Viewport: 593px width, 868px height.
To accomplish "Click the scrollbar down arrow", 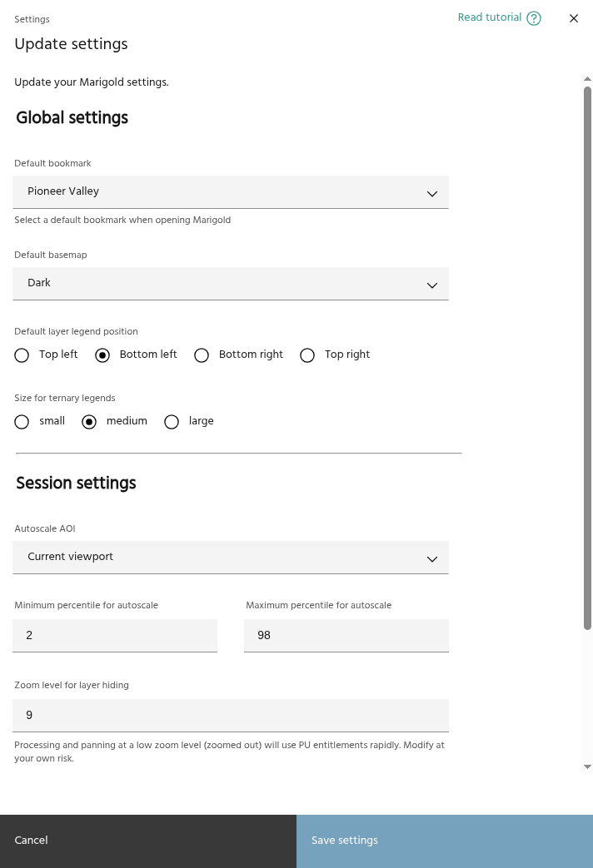I will 587,766.
